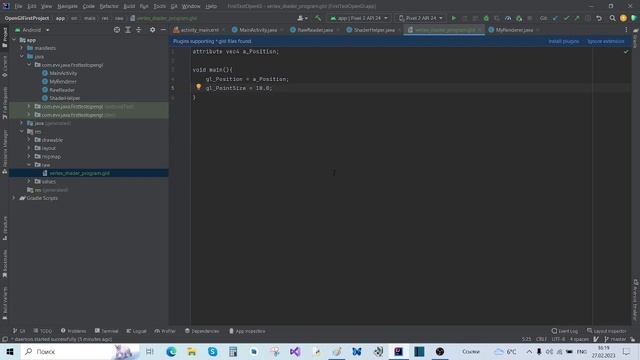Open the File menu

(x=18, y=6)
